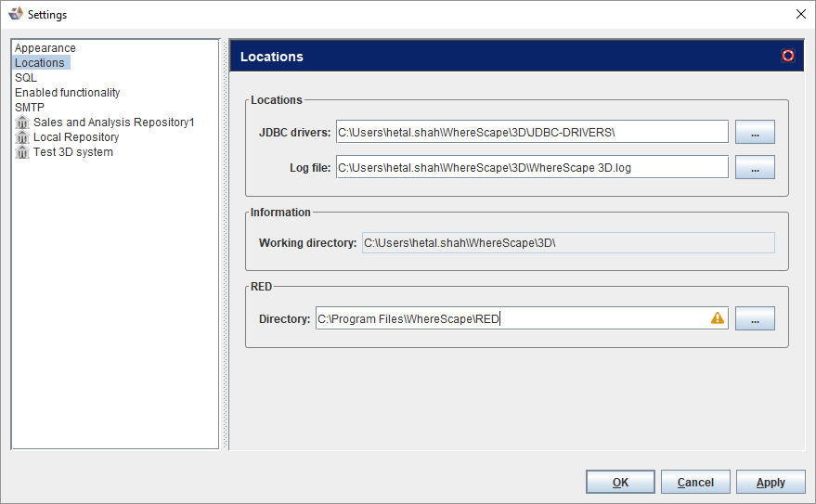
Task: Click the repository icon beside Test 3D system
Action: 22,152
